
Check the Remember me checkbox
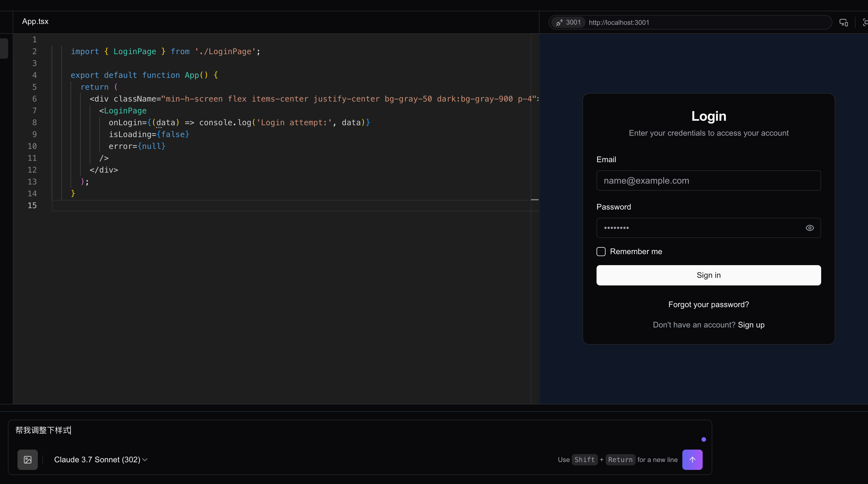pos(601,252)
